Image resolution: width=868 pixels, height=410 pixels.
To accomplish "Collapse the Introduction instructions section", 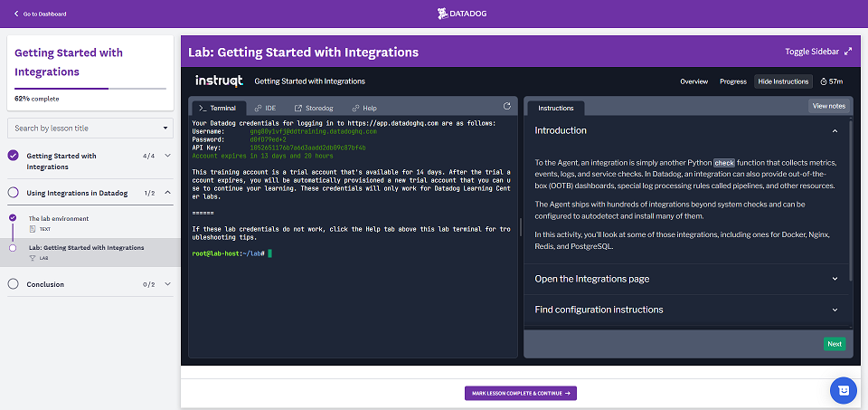I will (835, 131).
